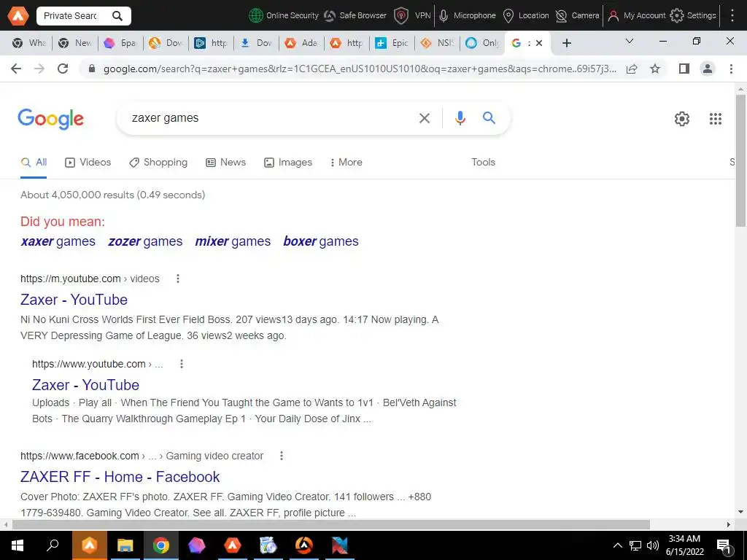The height and width of the screenshot is (560, 747).
Task: Open the Avast bar three-dot menu
Action: coord(732,16)
